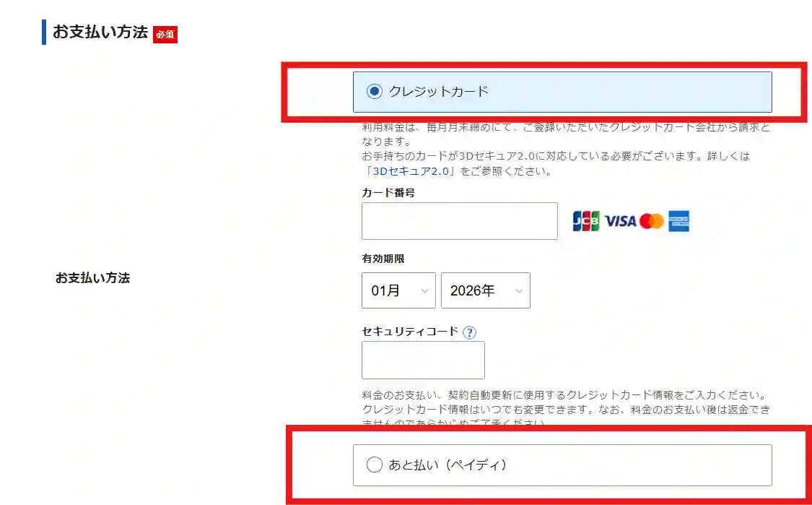Click the American Express logo
Screen dimensions: 812x505
[x=678, y=221]
